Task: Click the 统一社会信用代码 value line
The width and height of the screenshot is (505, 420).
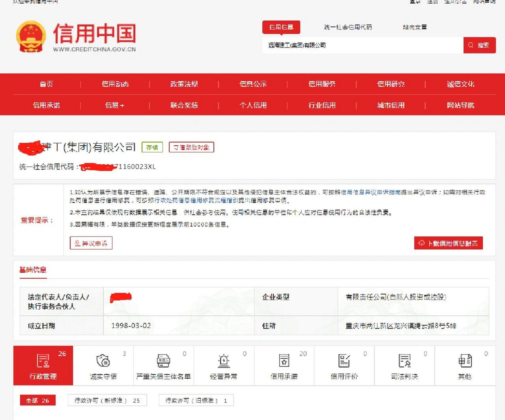Action: tap(88, 167)
